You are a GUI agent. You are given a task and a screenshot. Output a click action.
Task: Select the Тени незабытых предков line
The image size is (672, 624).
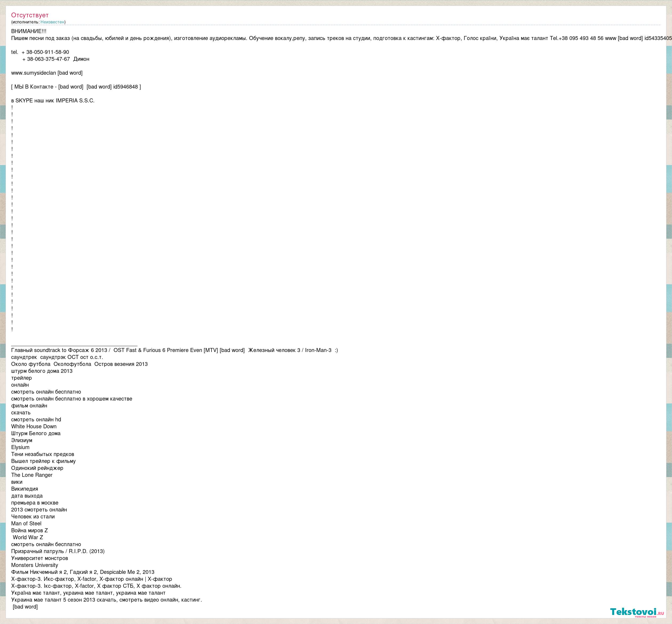pos(43,454)
